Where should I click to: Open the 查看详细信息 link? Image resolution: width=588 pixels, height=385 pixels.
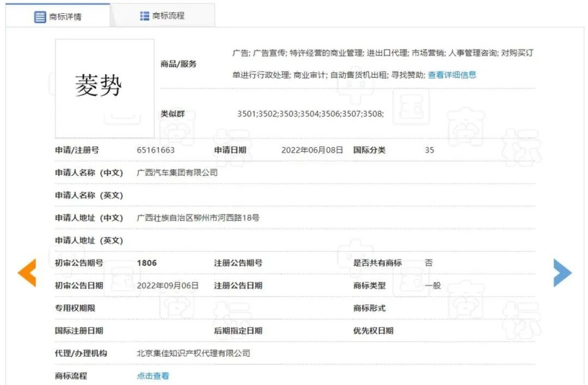coord(452,75)
